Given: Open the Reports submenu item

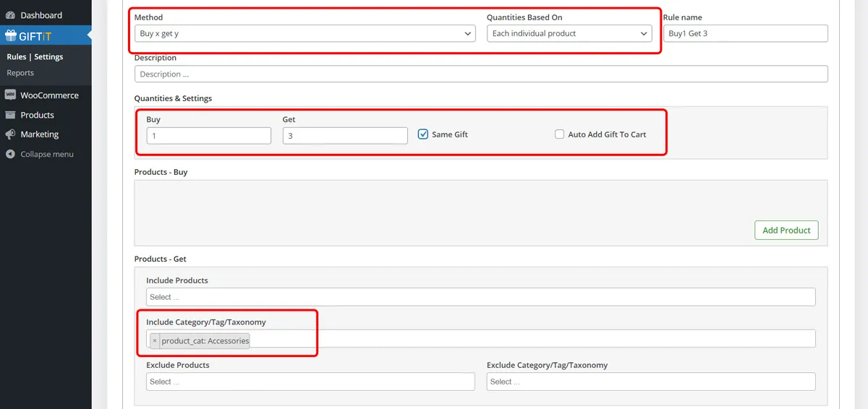Looking at the screenshot, I should (20, 73).
